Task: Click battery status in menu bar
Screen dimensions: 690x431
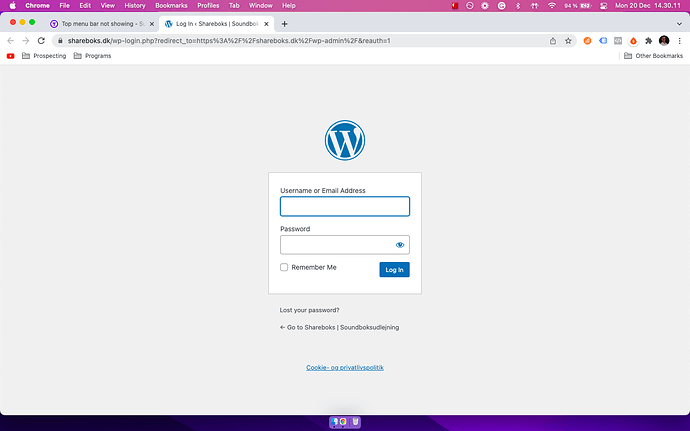Action: tap(578, 6)
